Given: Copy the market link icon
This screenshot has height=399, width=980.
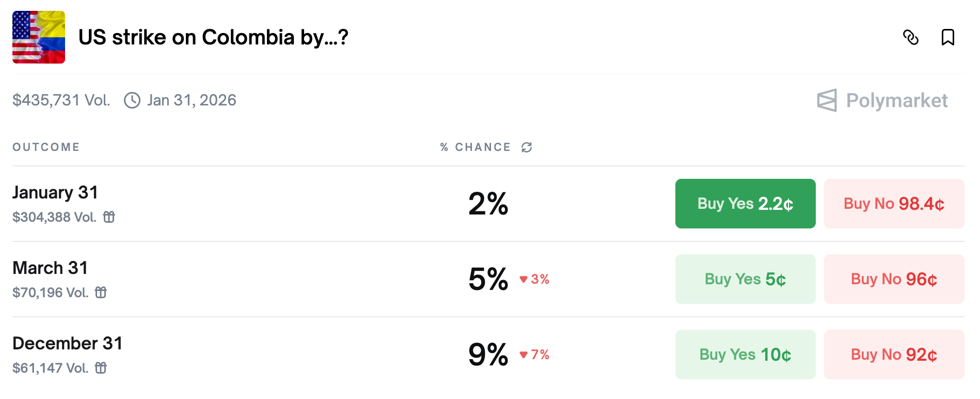Looking at the screenshot, I should (910, 37).
